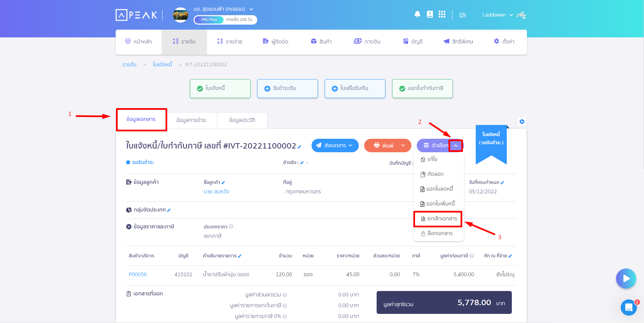Edit the กลุ่มจัดประเภท pencil icon
644x323 pixels.
(x=169, y=210)
